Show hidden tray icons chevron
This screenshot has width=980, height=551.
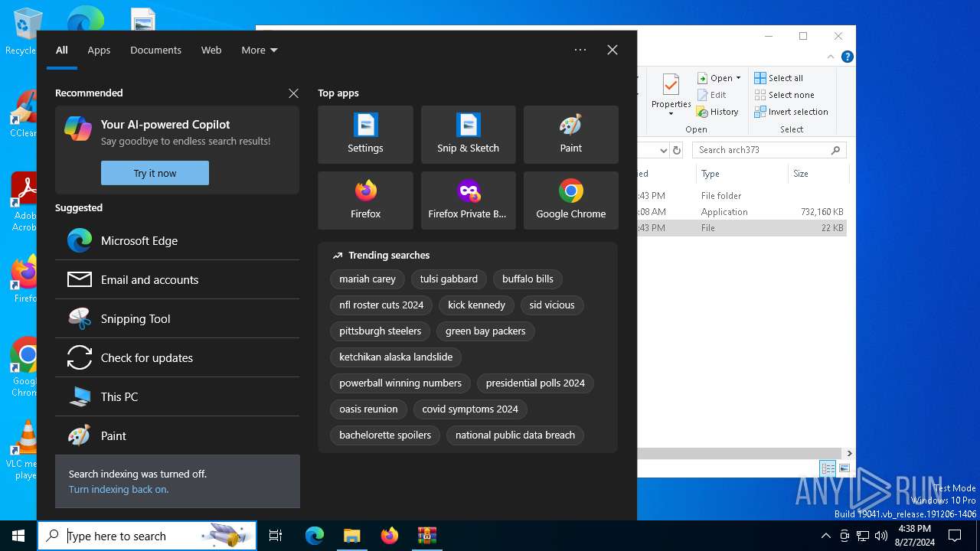[825, 536]
